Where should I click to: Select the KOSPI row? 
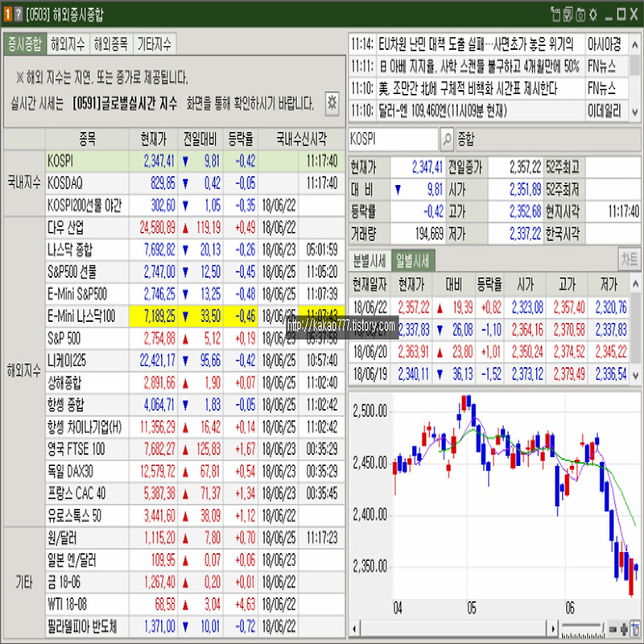[195, 161]
